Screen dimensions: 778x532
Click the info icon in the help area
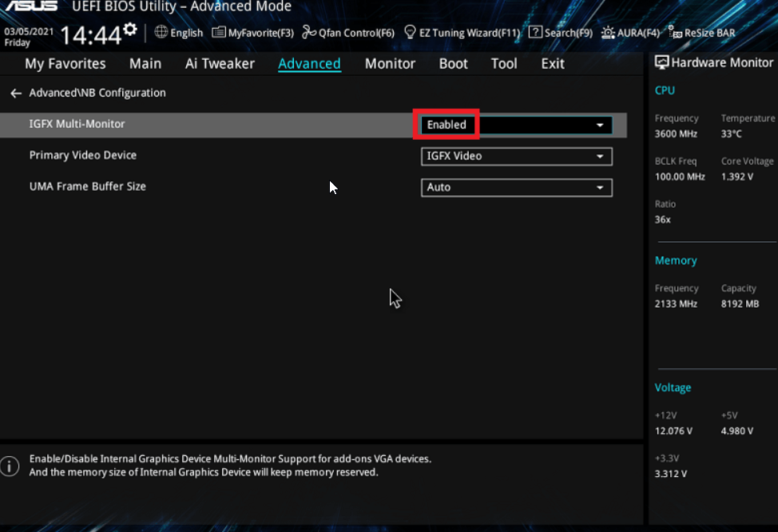(10, 466)
